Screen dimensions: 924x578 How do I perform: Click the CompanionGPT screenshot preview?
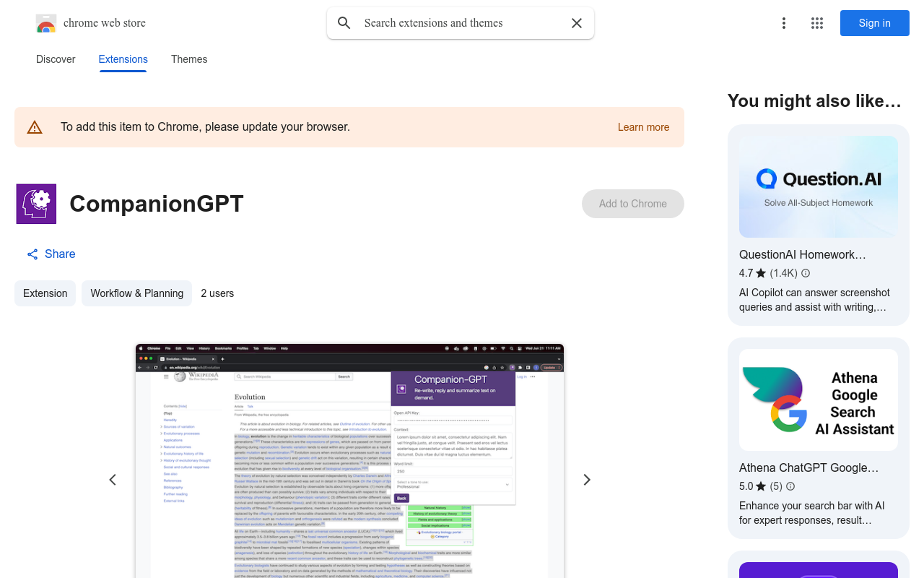[349, 461]
